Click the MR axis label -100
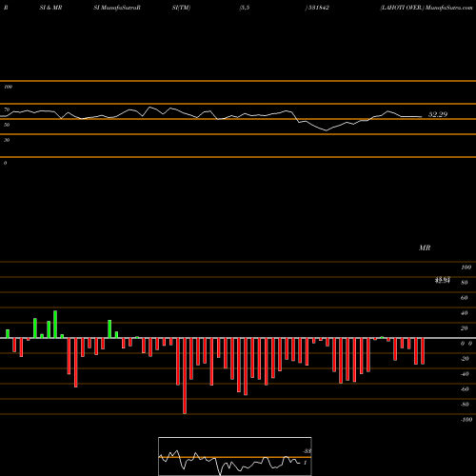The image size is (476, 476). [466, 420]
